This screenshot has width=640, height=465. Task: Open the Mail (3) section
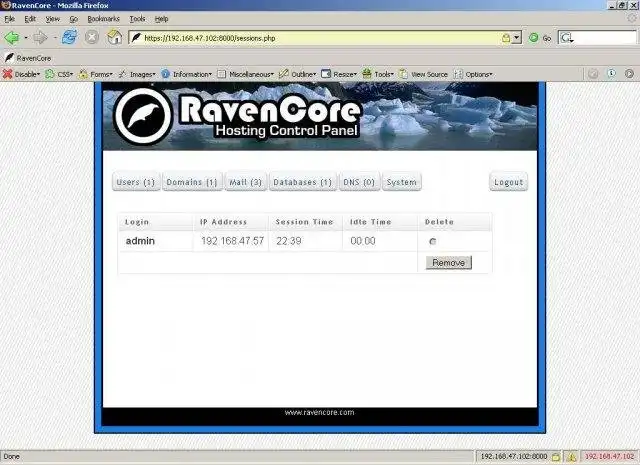click(x=245, y=182)
